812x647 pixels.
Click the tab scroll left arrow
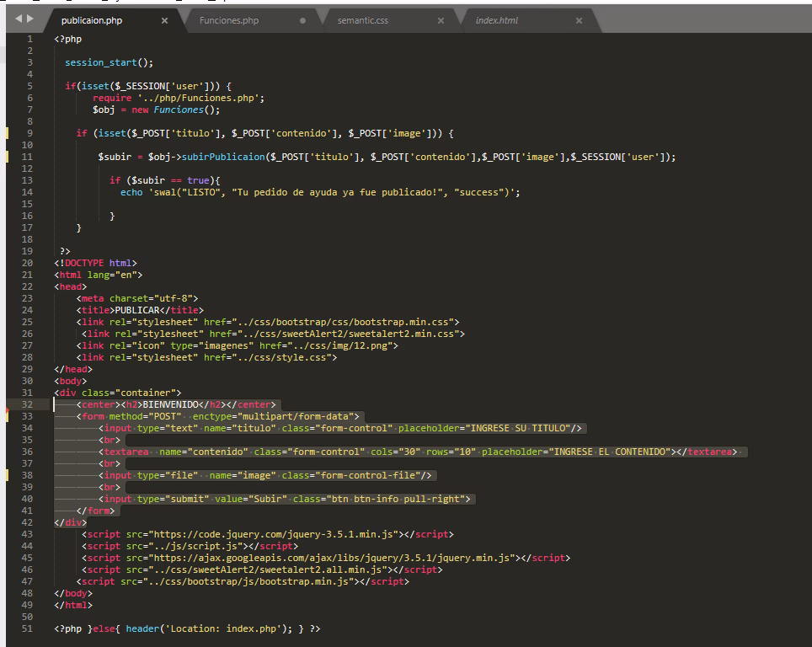click(19, 19)
